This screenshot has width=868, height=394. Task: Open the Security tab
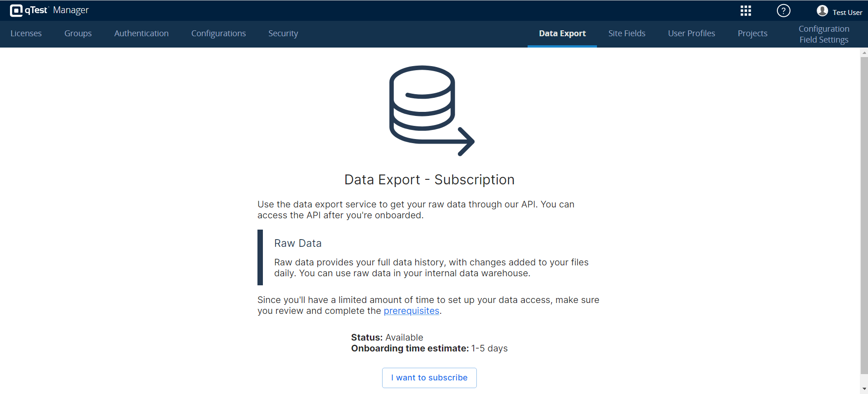pos(283,34)
